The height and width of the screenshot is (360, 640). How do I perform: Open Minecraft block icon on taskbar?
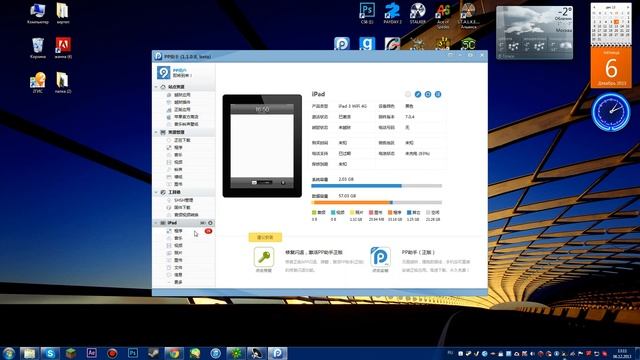tap(71, 353)
